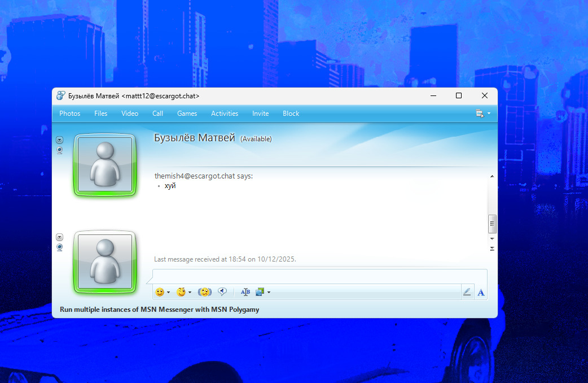
Task: Open the Photos sharing menu
Action: click(70, 114)
